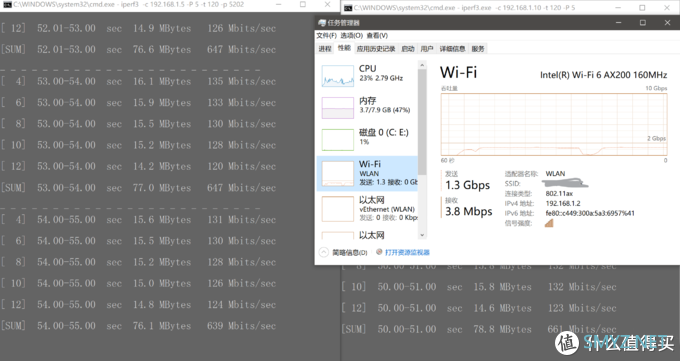Viewport: 680px width, 361px height.
Task: Click the 接收 3.8 Mbps value
Action: (x=469, y=211)
